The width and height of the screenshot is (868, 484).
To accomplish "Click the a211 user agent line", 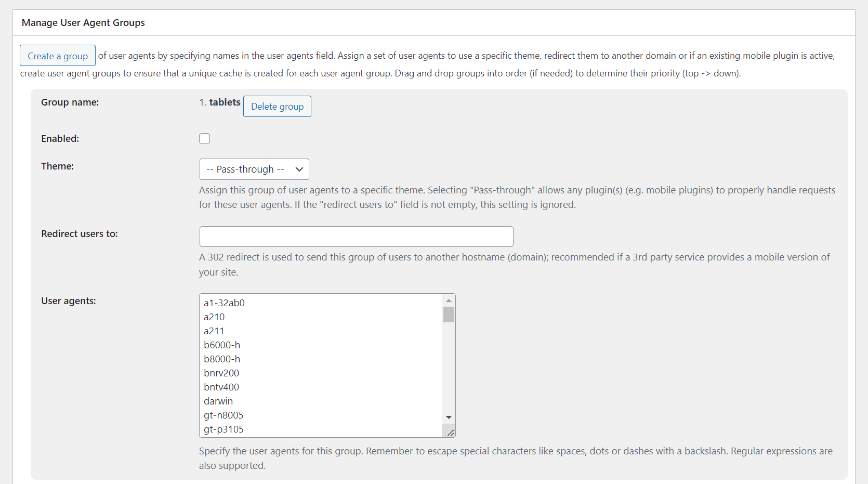I will [214, 331].
